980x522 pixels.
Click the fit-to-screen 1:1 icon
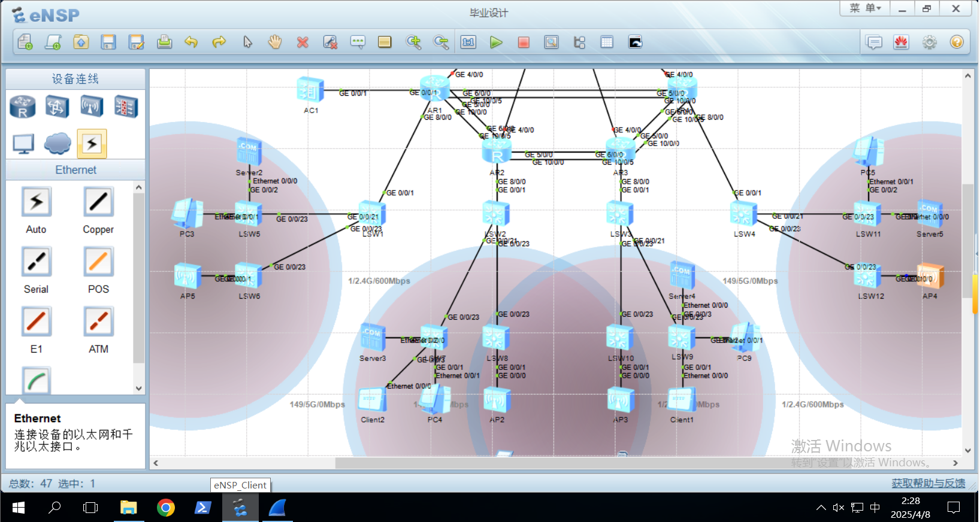click(x=468, y=42)
